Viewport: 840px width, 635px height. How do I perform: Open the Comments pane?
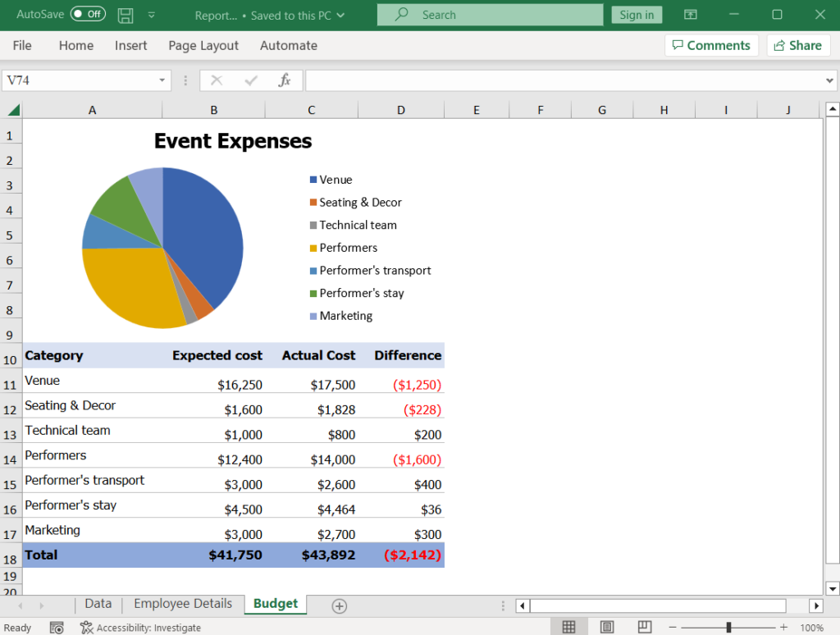click(x=710, y=45)
